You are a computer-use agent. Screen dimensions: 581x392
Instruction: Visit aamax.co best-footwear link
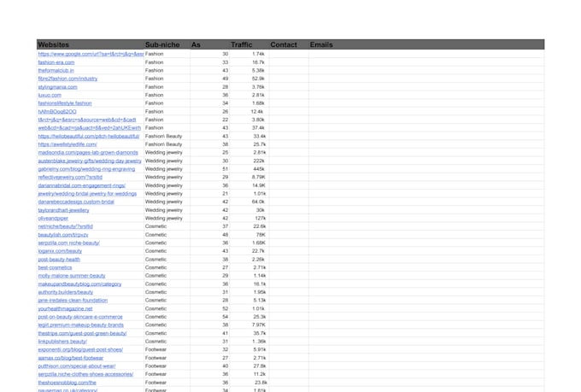tap(71, 358)
